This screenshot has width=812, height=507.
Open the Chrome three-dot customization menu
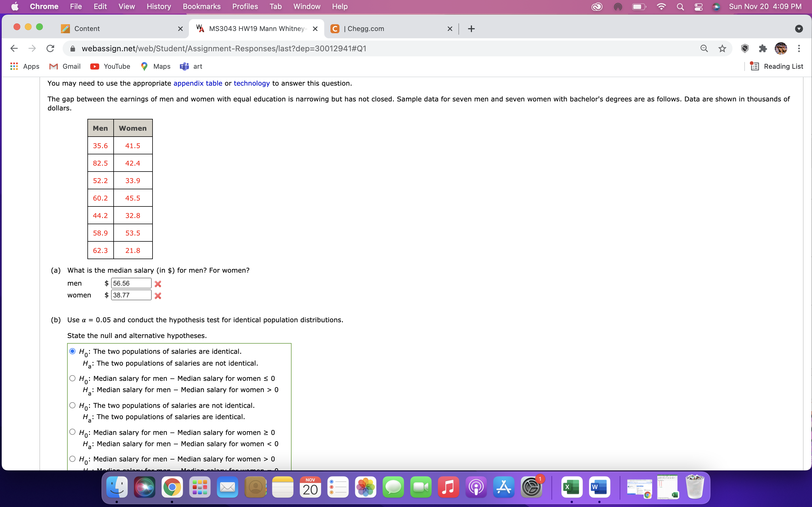[799, 49]
